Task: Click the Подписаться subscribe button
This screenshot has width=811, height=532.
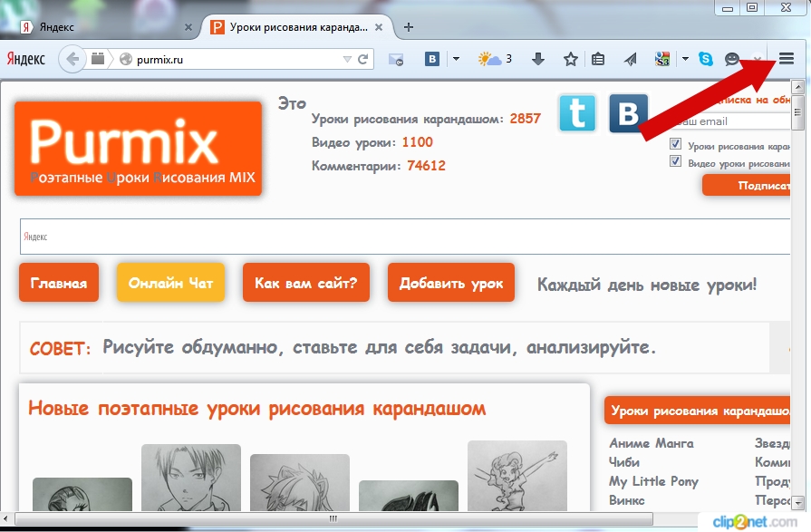Action: click(747, 185)
